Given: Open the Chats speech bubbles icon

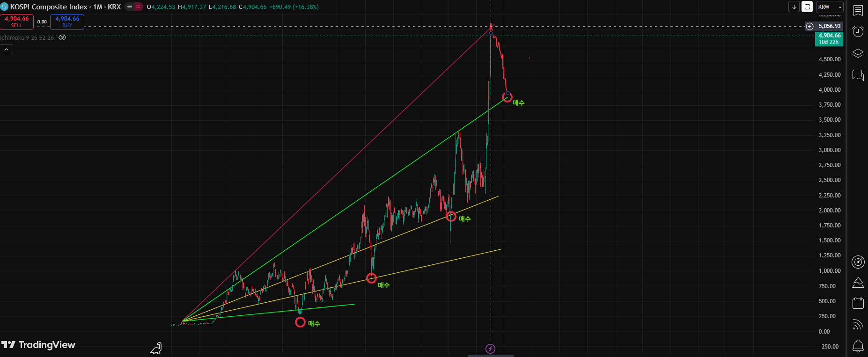Looking at the screenshot, I should pos(858,75).
